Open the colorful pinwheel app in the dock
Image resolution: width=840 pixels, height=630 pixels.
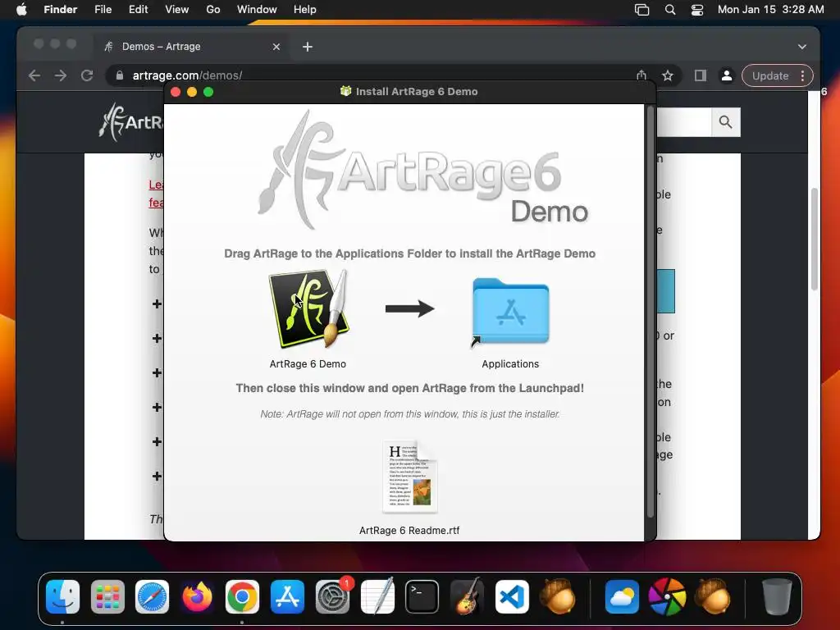[x=667, y=597]
